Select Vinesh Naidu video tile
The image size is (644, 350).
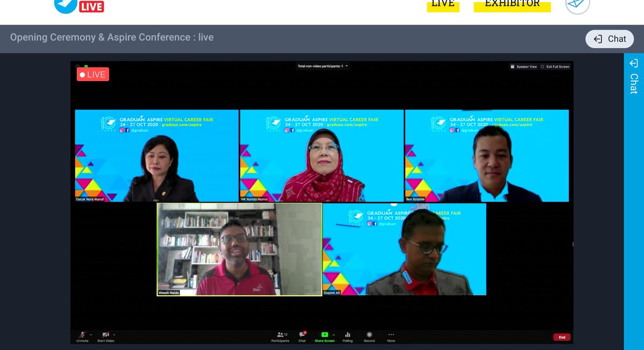pyautogui.click(x=239, y=249)
